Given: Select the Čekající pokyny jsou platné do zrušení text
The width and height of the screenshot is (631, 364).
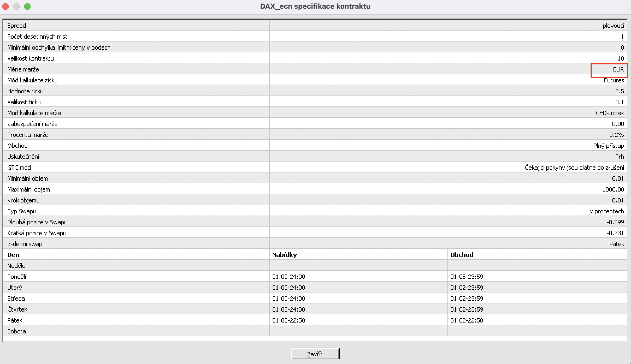Looking at the screenshot, I should click(574, 168).
